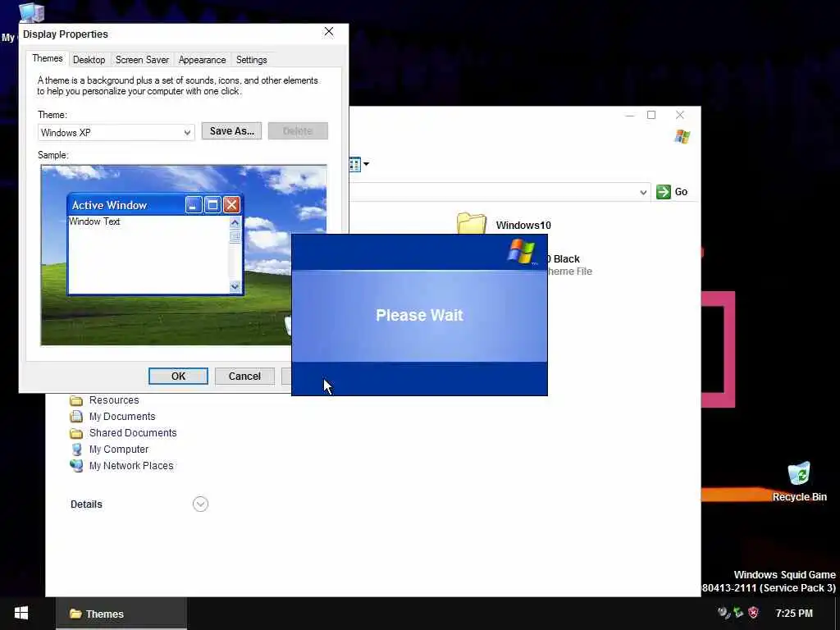Open the Windows10 folder icon

coord(472,223)
